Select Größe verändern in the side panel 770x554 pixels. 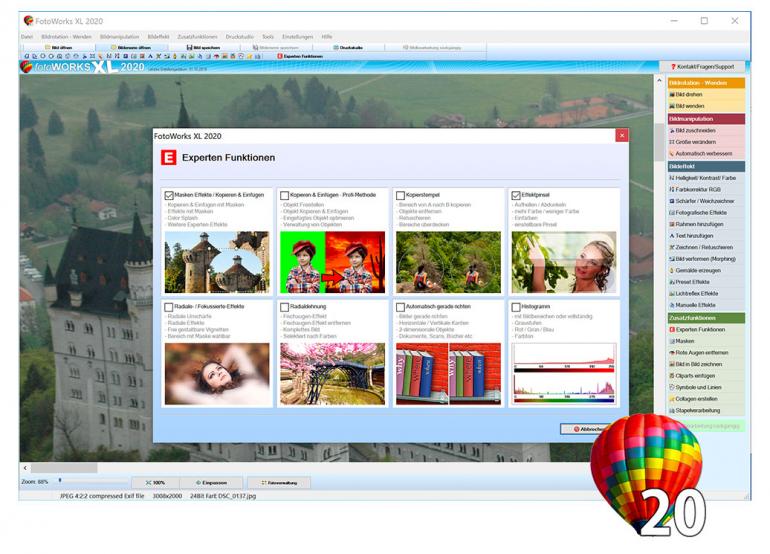coord(706,142)
